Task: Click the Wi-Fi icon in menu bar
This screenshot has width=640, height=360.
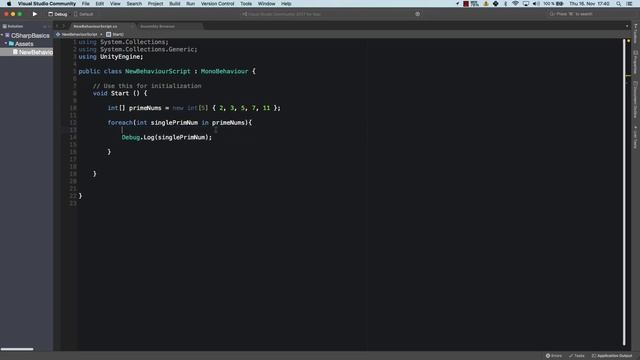Action: coord(515,4)
